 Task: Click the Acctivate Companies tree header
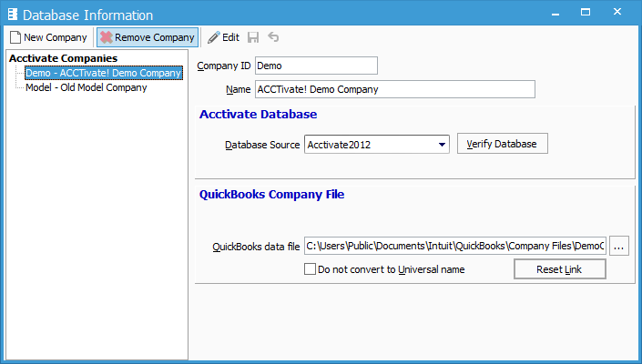63,58
